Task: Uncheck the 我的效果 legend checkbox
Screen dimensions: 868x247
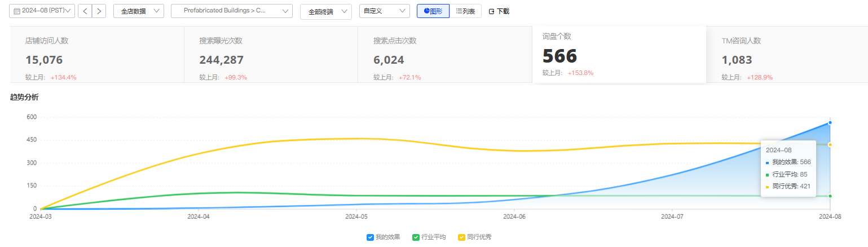Action: click(x=370, y=237)
